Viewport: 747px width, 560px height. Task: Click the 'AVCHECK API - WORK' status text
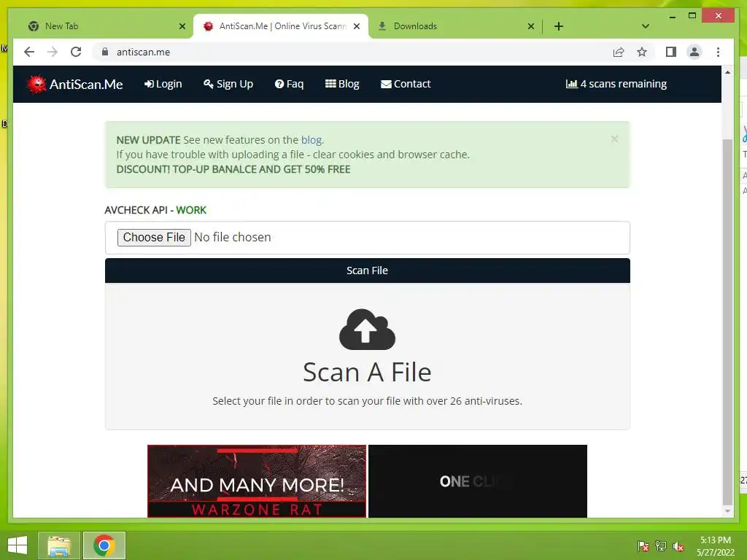tap(155, 210)
